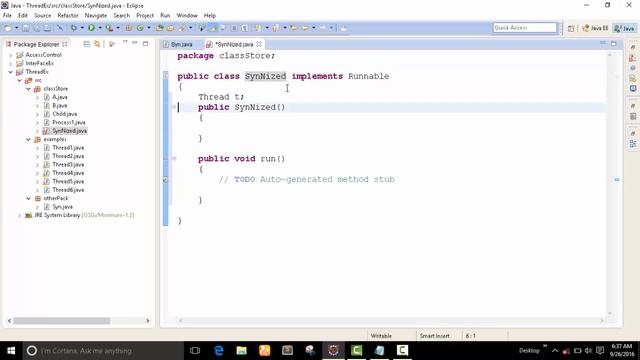Collapse the ThreadEx project
The width and height of the screenshot is (640, 360).
pos(11,72)
